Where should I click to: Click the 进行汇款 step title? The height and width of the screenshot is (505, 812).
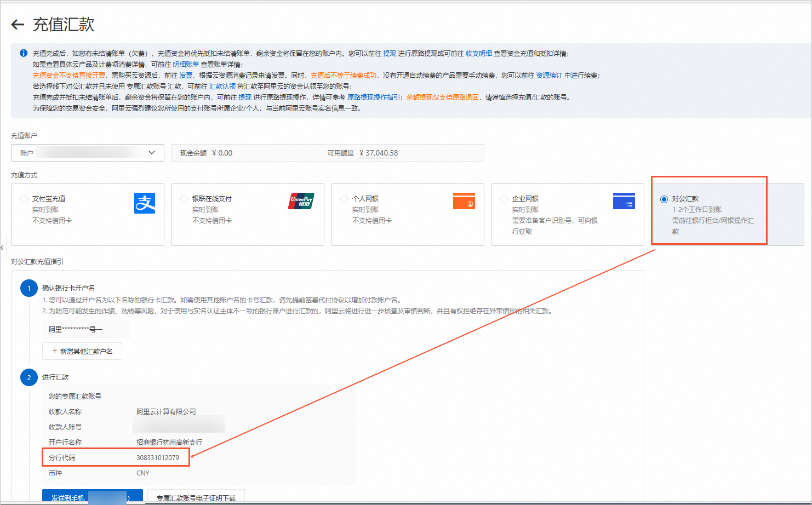pyautogui.click(x=55, y=377)
